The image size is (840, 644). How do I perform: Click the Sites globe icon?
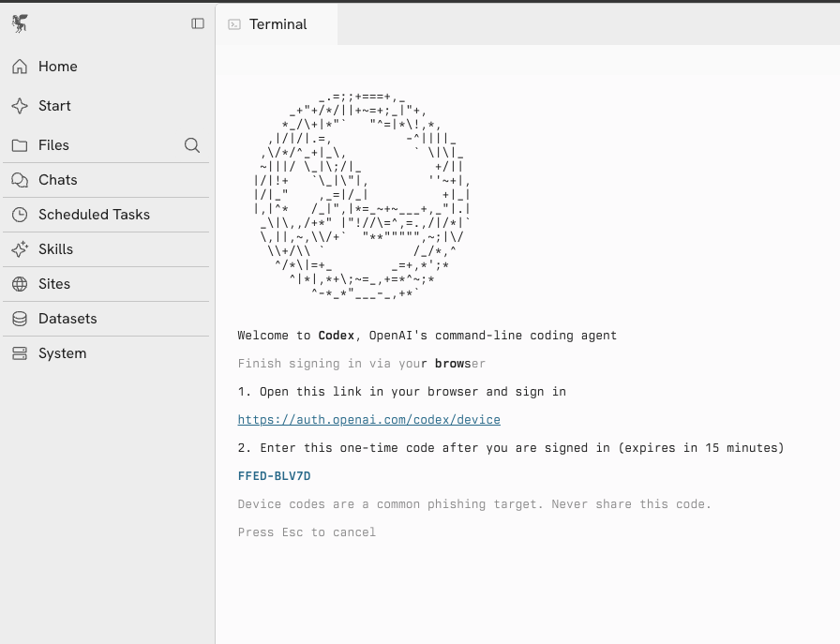point(20,284)
